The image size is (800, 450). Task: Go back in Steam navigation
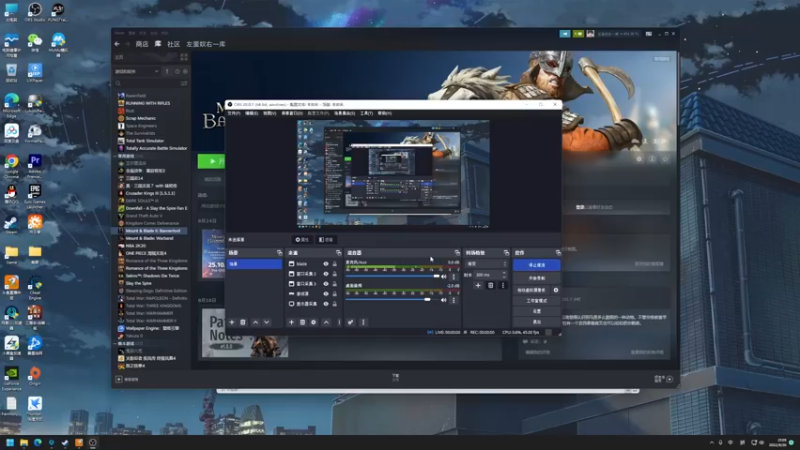[117, 44]
